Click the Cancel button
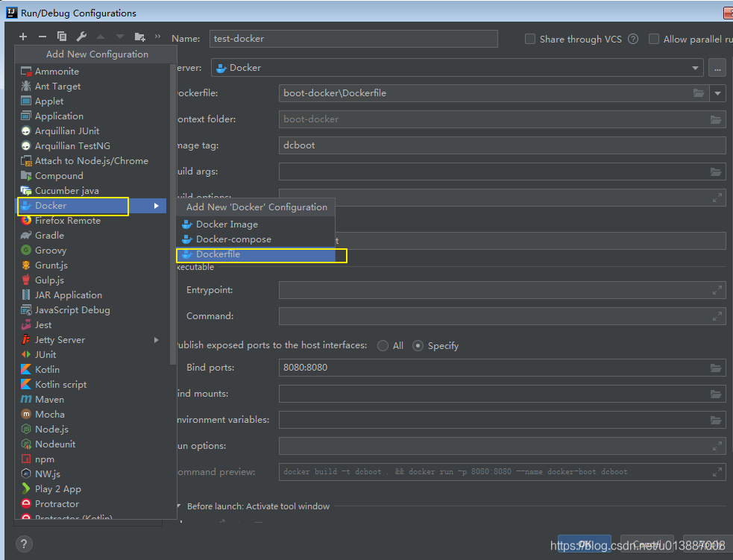The image size is (733, 560). coord(647,544)
